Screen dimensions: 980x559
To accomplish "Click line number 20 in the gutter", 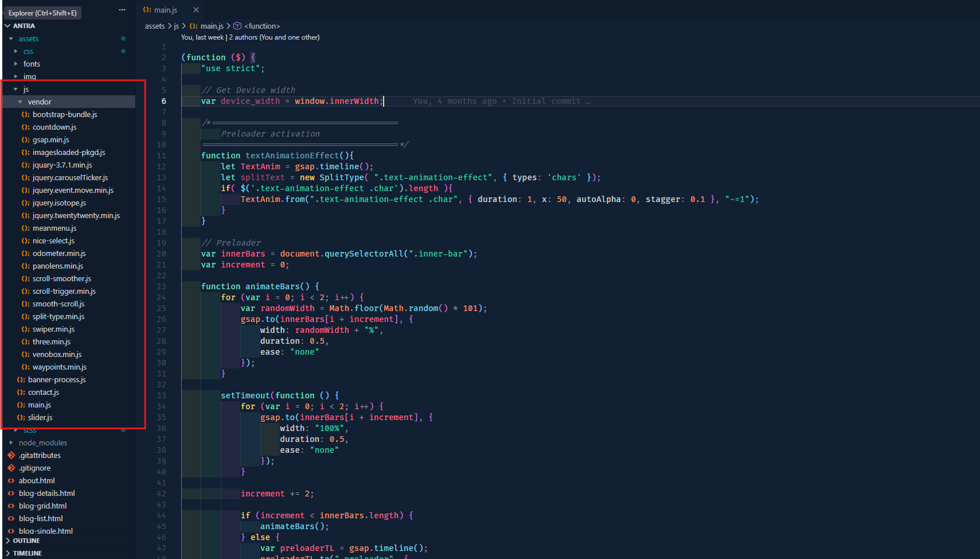I will click(161, 254).
